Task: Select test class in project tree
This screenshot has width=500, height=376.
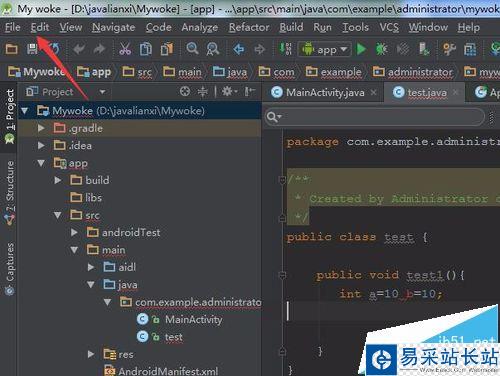Action: 160,337
